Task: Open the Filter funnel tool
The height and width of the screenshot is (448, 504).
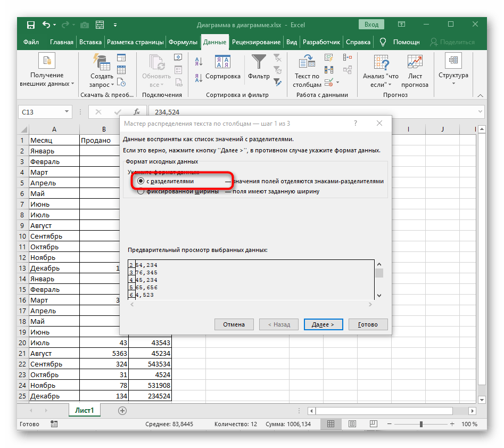Action: [x=259, y=62]
